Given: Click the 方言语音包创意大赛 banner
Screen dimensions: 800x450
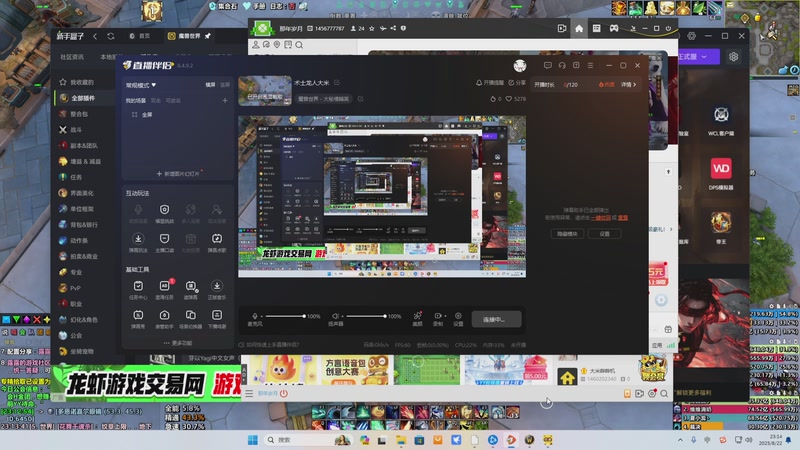Looking at the screenshot, I should (x=354, y=371).
